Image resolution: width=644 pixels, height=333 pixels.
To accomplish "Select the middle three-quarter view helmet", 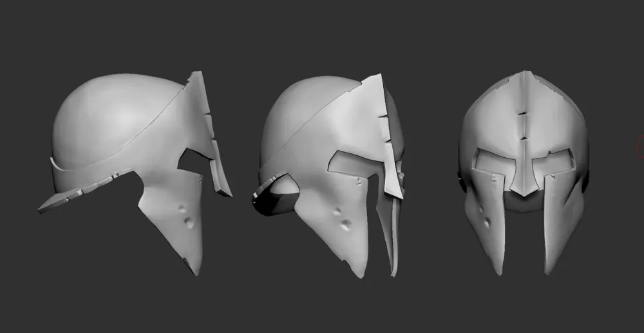I will tap(328, 176).
